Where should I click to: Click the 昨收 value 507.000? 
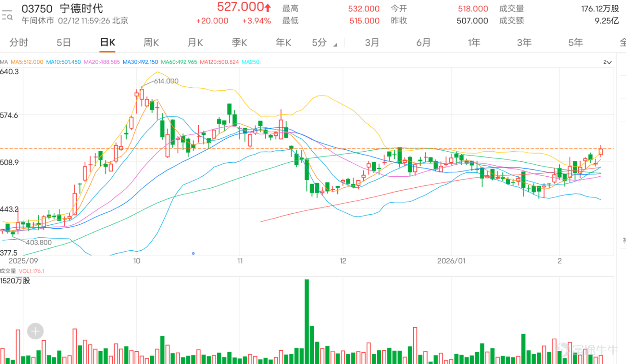pos(472,21)
